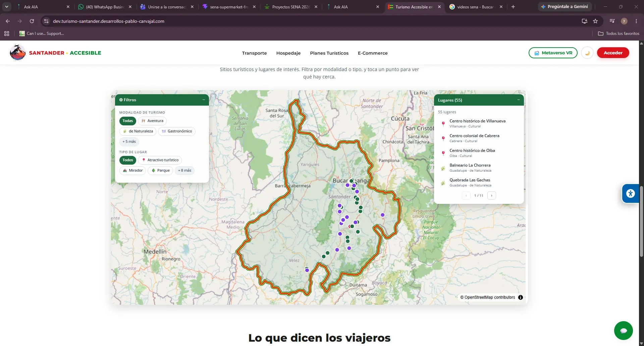Open the Planes Turísticos menu item
This screenshot has height=346, width=644.
[329, 53]
